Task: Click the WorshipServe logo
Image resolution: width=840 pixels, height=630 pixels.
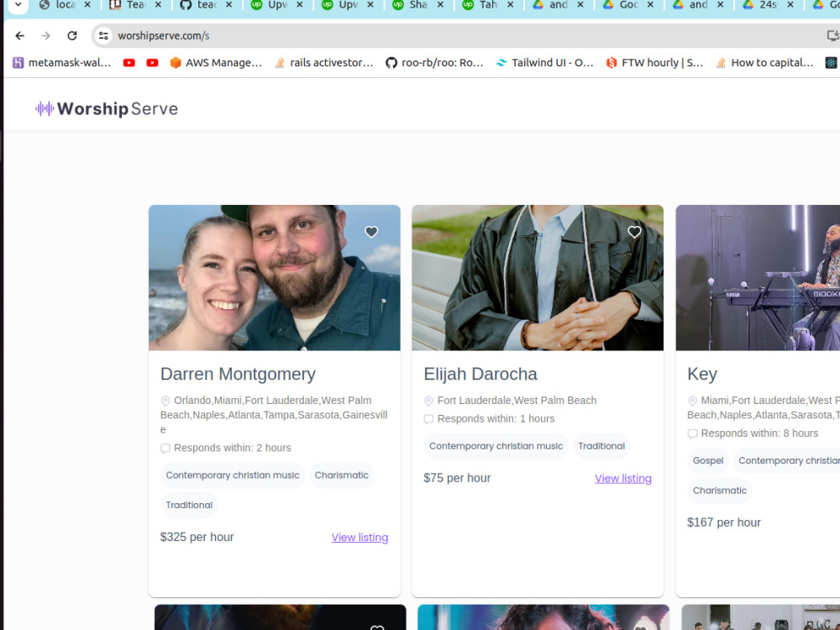Action: click(x=107, y=108)
